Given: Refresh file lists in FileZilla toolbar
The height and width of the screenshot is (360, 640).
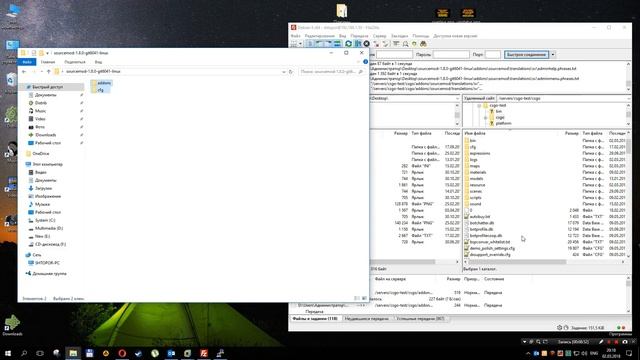Looking at the screenshot, I should (x=348, y=44).
